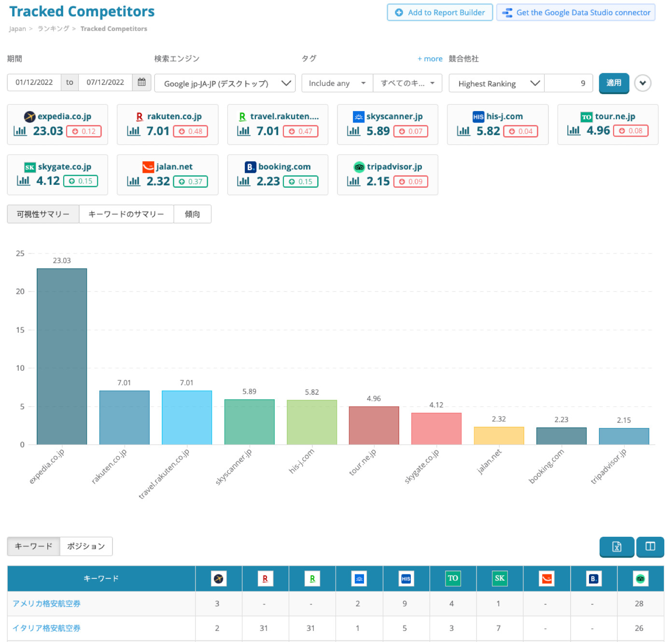The width and height of the screenshot is (672, 642).
Task: Click the jalan.net yellow chart bar
Action: pyautogui.click(x=499, y=435)
